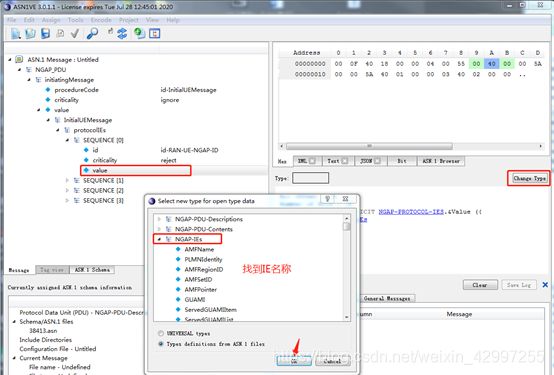Open the Edit menu
Viewport: 554px width, 375px height.
(x=29, y=20)
